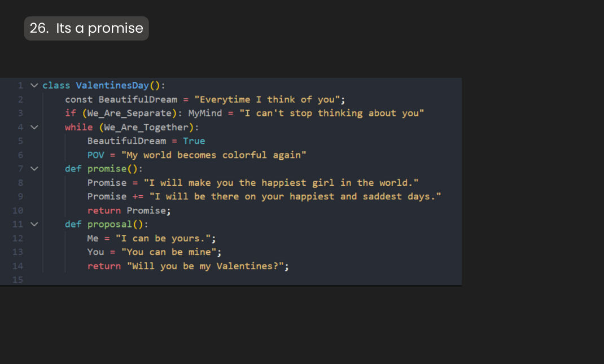Fold the proposal function chevron
The image size is (604, 364).
pos(34,224)
